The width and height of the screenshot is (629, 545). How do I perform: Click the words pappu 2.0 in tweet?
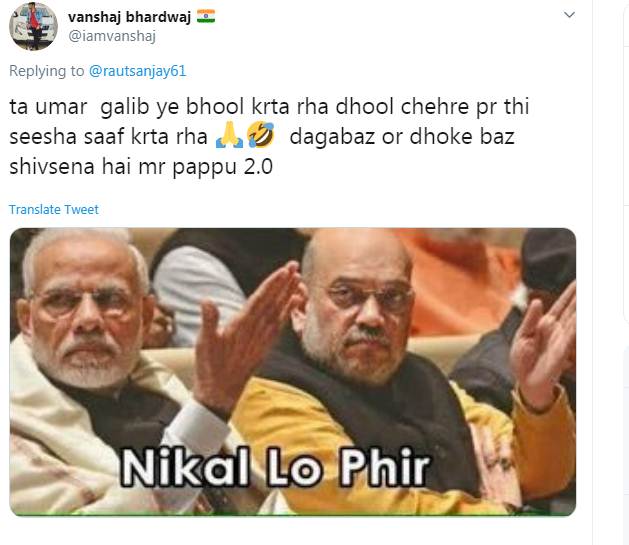tap(222, 167)
